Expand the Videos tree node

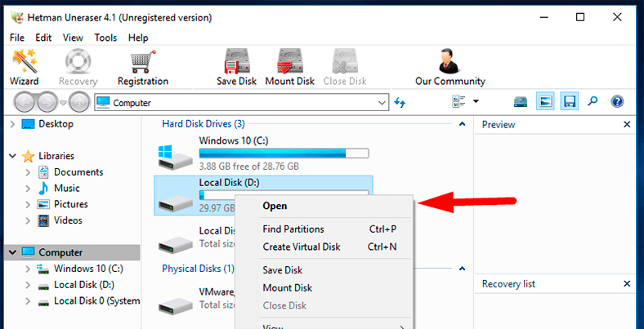pyautogui.click(x=28, y=220)
